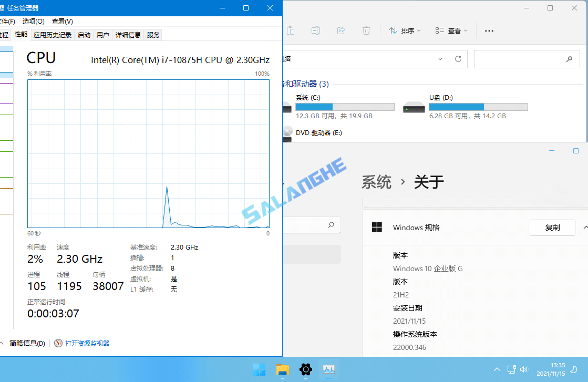The image size is (588, 382).
Task: Show hidden tray icons chevron
Action: click(497, 369)
